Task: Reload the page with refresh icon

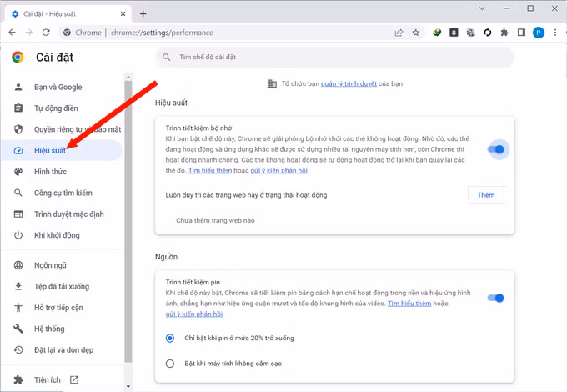Action: 48,33
